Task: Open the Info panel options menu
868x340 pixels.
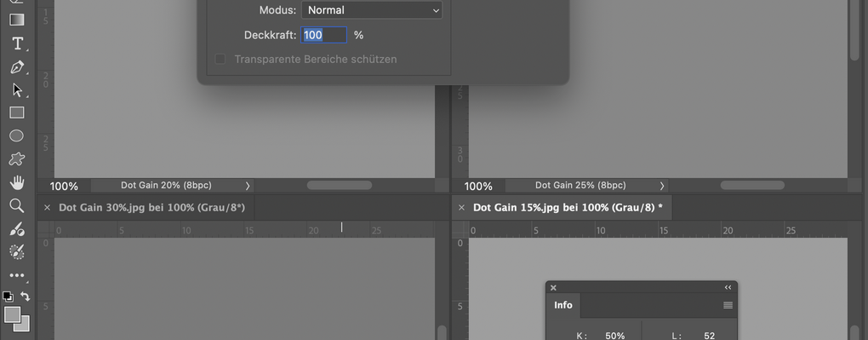Action: (728, 305)
